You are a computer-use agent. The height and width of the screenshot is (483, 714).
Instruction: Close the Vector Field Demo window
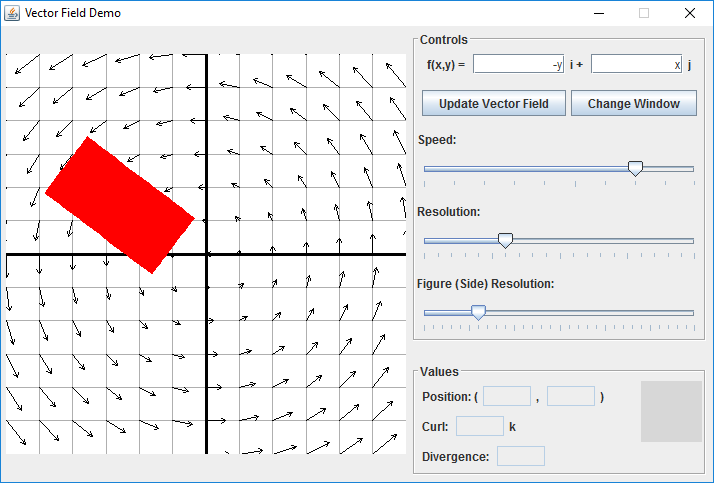click(690, 13)
